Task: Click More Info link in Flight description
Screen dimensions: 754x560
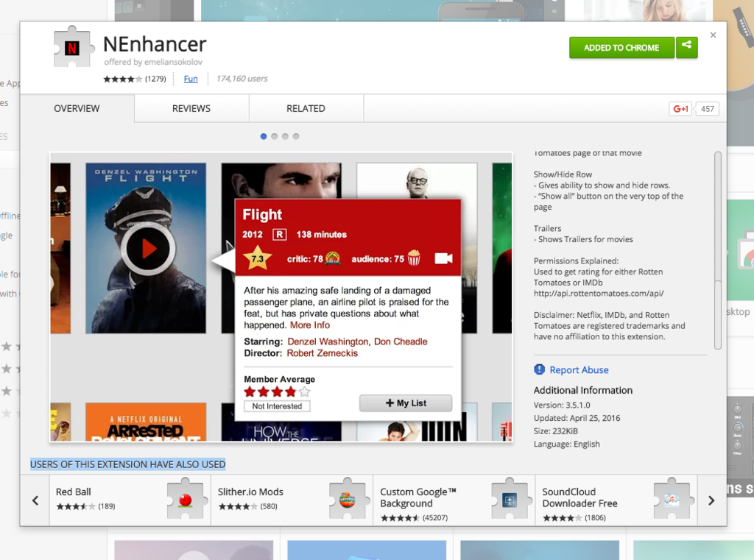Action: (x=310, y=325)
